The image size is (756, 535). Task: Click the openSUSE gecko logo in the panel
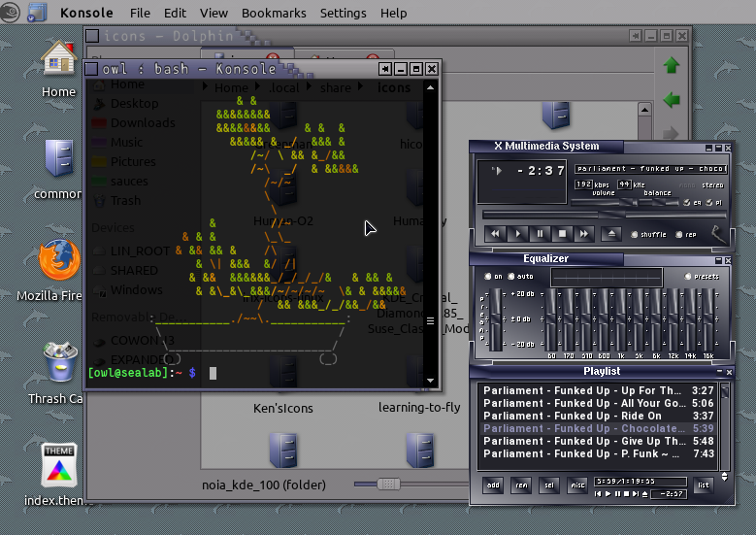tap(10, 13)
